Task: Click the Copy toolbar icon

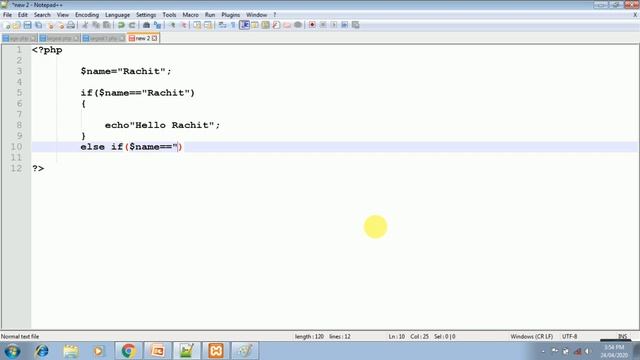Action: click(96, 25)
